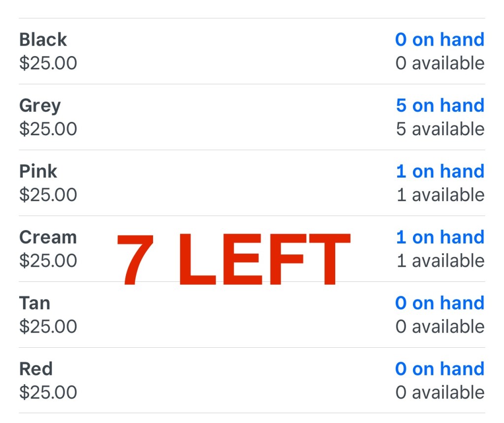Select the Tan variant name
The width and height of the screenshot is (504, 423).
34,303
